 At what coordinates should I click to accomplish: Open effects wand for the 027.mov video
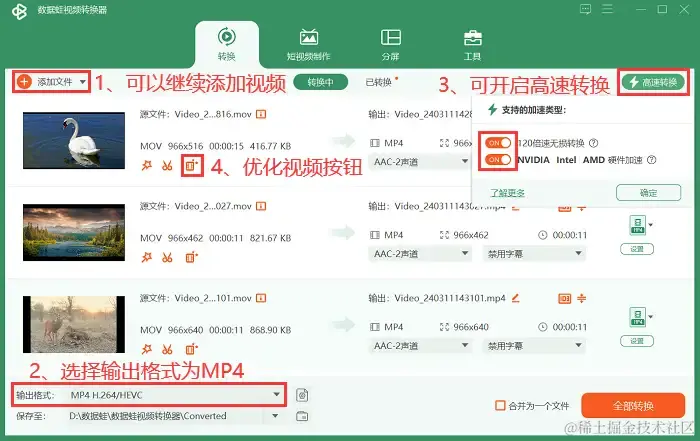tap(146, 258)
